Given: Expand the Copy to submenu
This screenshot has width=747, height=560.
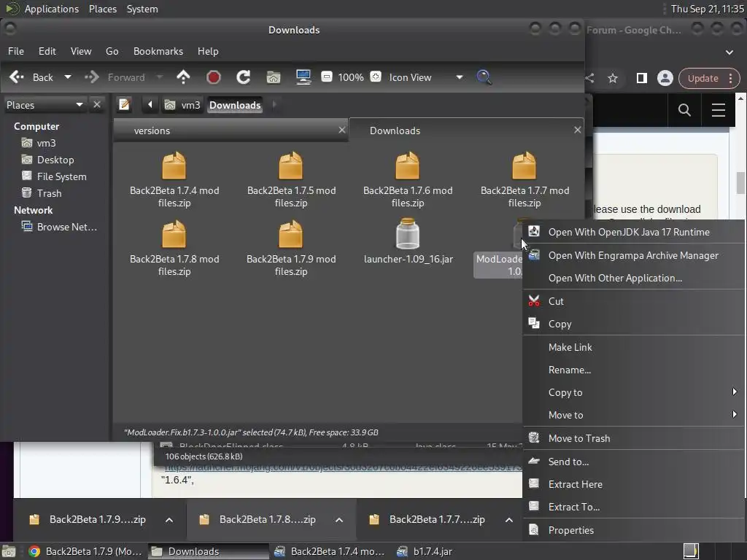Looking at the screenshot, I should pos(634,392).
